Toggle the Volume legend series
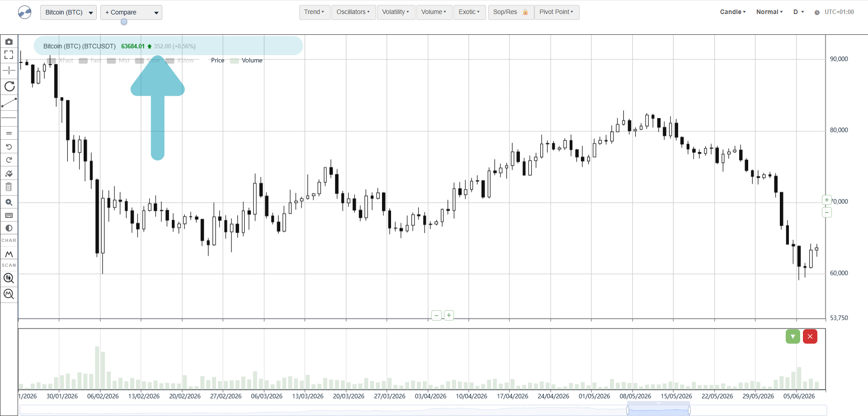868x416 pixels. [246, 61]
